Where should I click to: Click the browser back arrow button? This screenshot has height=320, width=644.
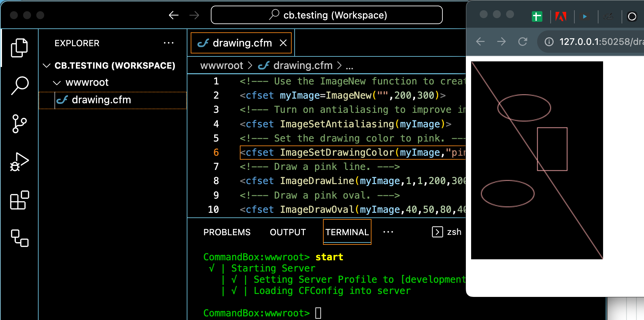click(480, 42)
